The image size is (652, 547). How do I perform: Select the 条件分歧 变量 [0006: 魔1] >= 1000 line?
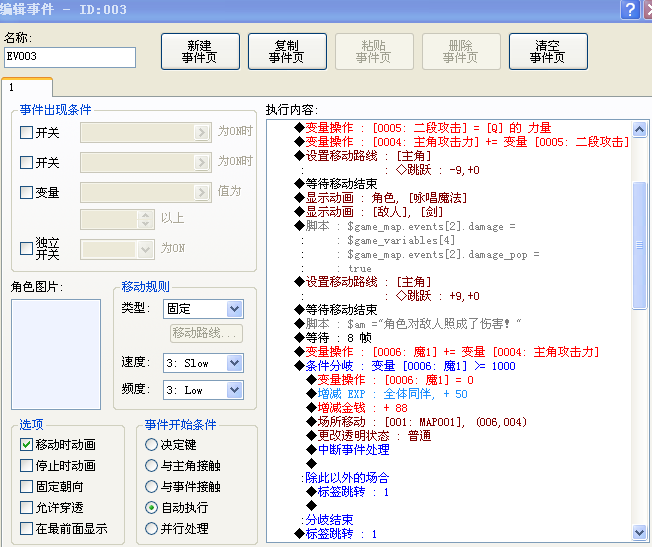point(405,366)
